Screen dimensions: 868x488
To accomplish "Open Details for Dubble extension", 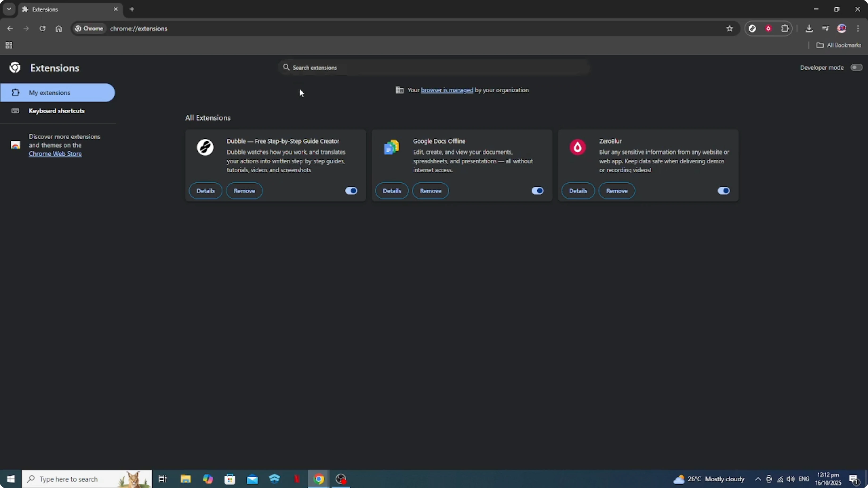I will click(x=205, y=191).
